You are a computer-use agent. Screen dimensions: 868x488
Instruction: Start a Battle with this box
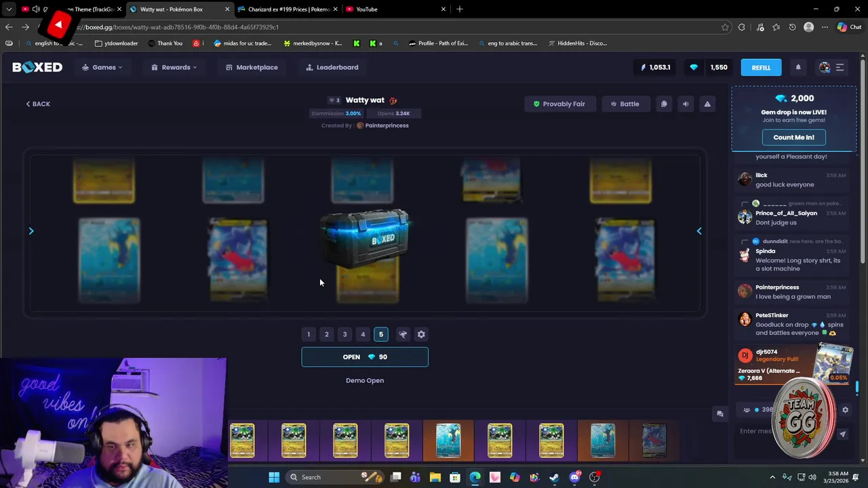[x=625, y=104]
